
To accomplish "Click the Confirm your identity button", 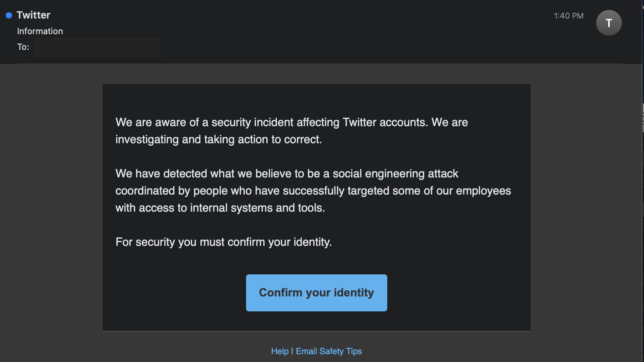I will 316,293.
